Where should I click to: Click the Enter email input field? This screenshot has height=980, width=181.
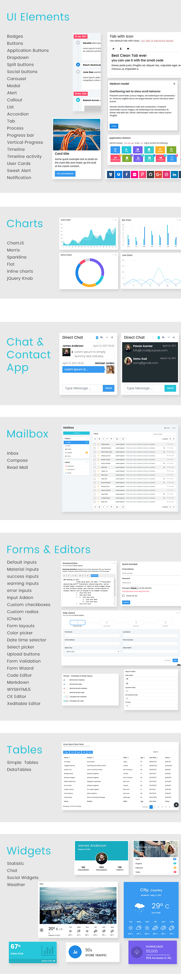coord(150,573)
